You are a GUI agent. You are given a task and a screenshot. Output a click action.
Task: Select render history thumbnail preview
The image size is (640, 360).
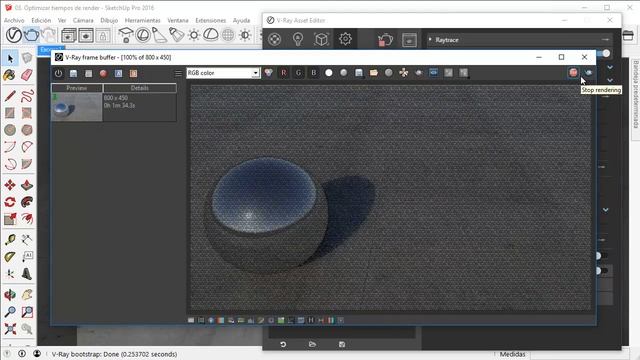(x=77, y=107)
